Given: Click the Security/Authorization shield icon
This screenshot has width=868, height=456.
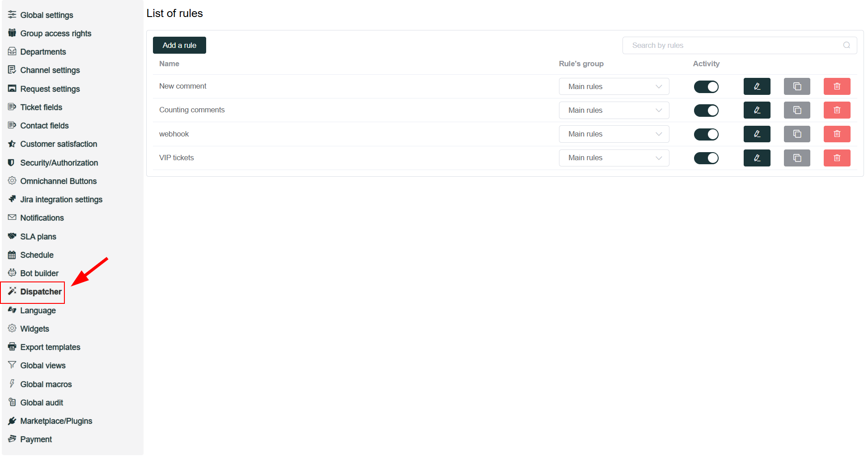Looking at the screenshot, I should (x=12, y=162).
